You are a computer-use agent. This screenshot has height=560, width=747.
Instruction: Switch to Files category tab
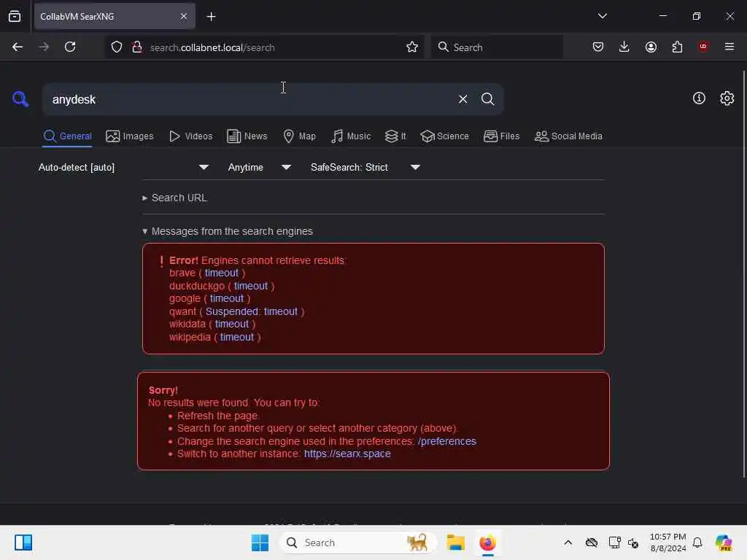(x=501, y=136)
